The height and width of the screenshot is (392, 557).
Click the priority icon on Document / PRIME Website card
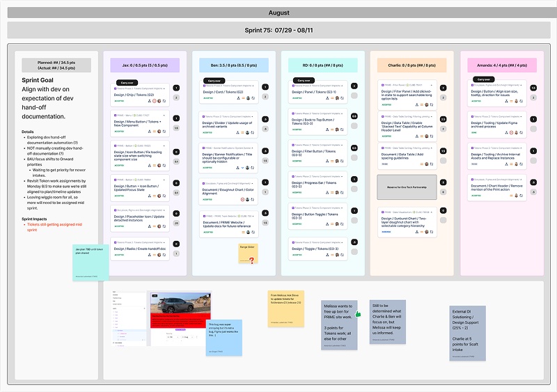[x=244, y=232]
